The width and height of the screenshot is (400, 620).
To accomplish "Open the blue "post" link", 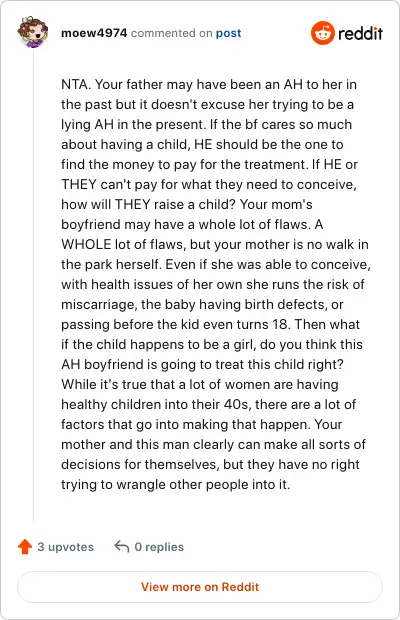I will click(x=228, y=33).
